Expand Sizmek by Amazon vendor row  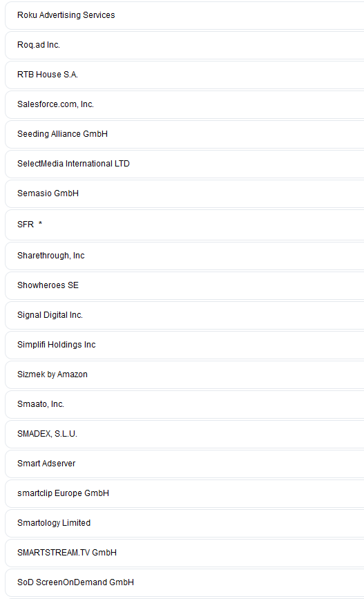(184, 375)
